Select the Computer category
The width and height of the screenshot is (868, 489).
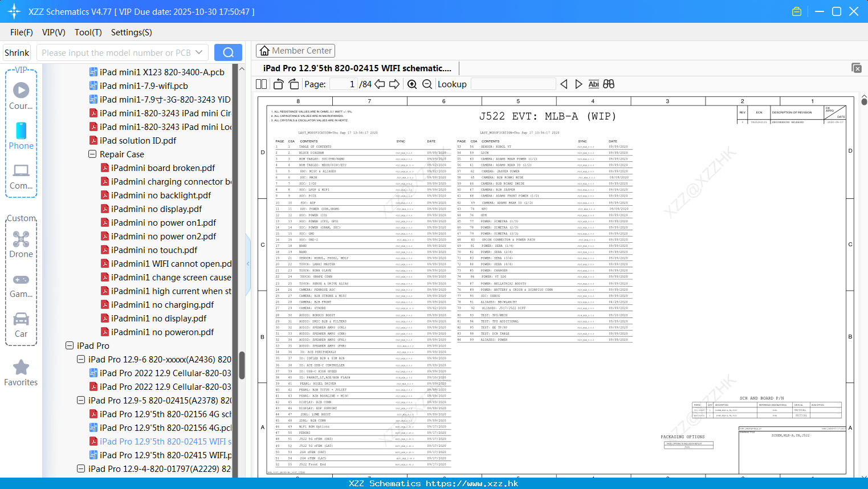[21, 176]
